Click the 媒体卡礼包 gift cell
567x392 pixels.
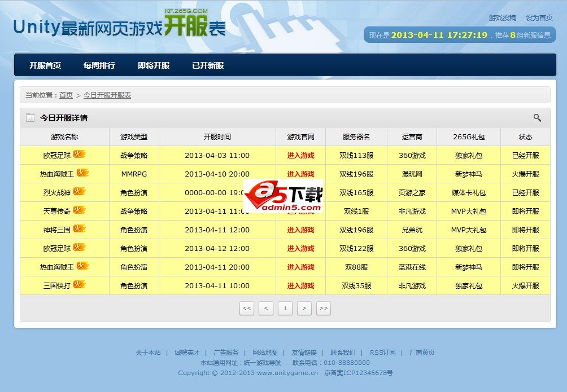coord(469,192)
